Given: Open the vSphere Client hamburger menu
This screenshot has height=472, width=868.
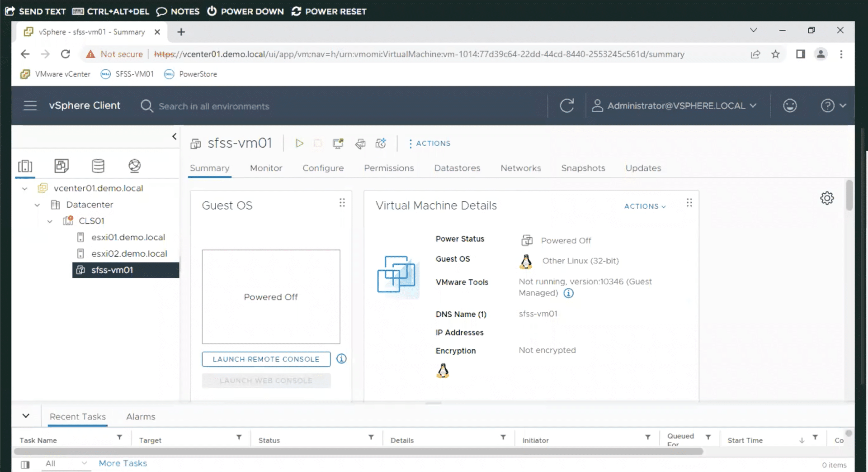Looking at the screenshot, I should pyautogui.click(x=30, y=106).
